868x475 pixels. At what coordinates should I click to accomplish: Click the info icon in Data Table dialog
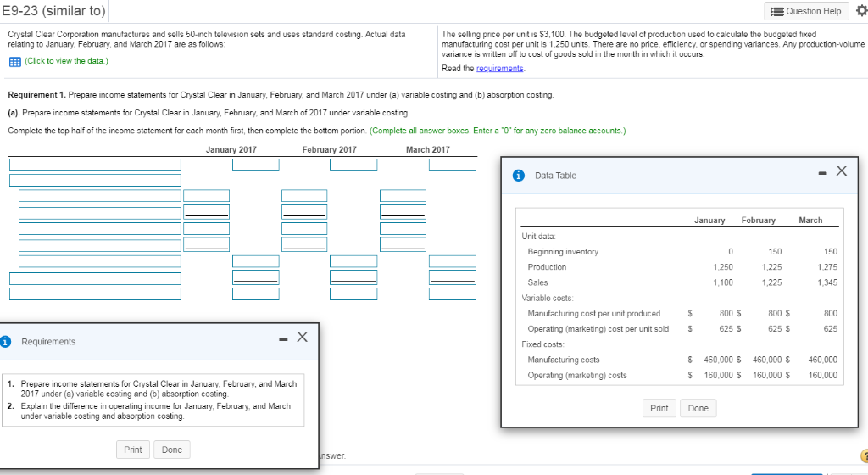click(x=518, y=176)
